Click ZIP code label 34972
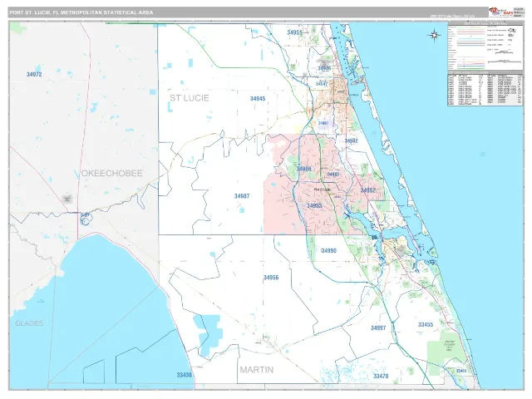Viewport: 532px width, 399px height. [34, 74]
